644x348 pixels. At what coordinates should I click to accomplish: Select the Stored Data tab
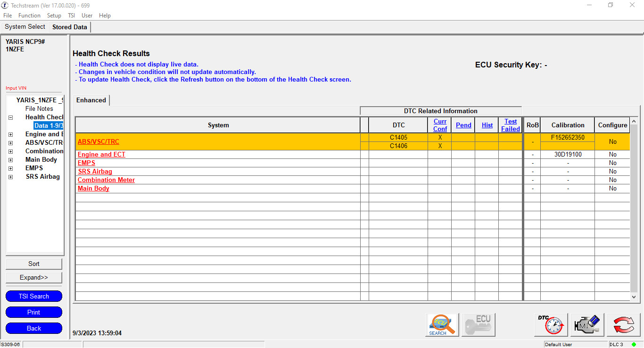click(70, 27)
